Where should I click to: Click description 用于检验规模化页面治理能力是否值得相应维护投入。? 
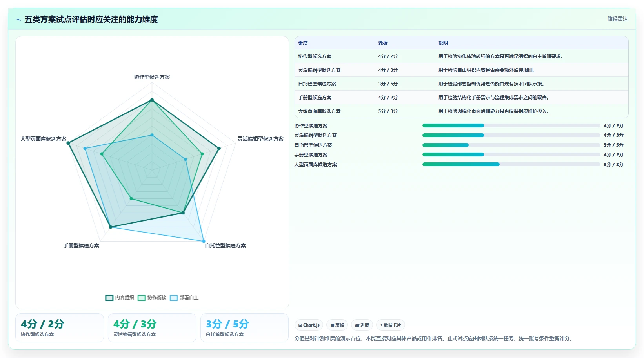(495, 111)
